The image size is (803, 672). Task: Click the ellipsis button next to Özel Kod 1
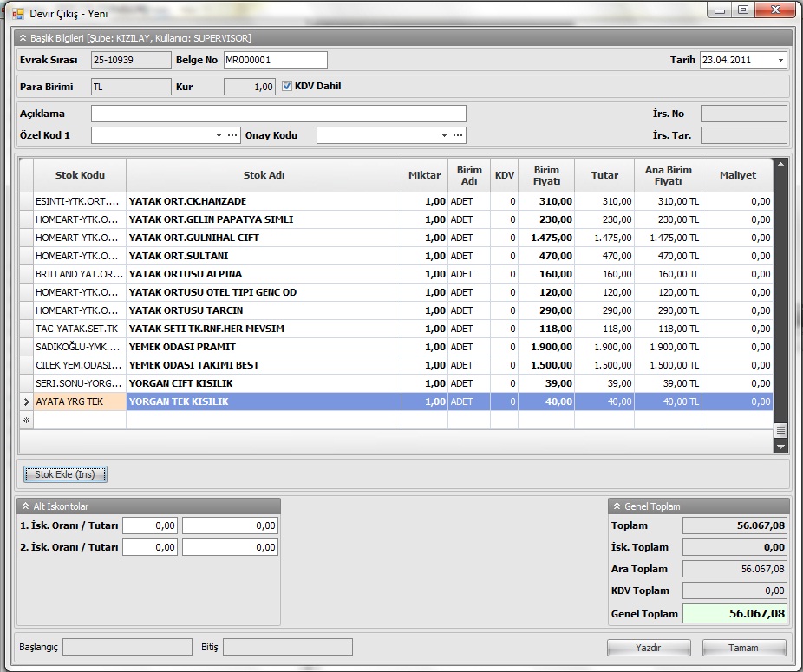(232, 135)
